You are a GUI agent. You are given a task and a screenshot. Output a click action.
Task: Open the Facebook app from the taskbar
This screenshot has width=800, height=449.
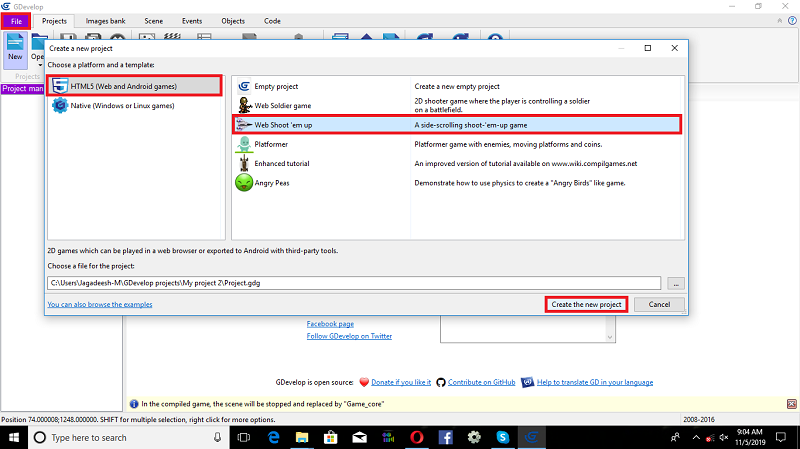pos(445,438)
